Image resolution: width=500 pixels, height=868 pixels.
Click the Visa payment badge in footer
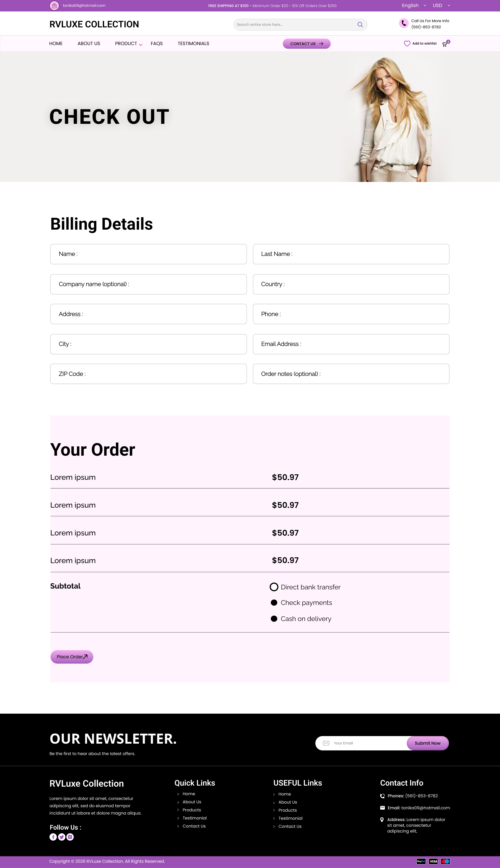(x=433, y=861)
